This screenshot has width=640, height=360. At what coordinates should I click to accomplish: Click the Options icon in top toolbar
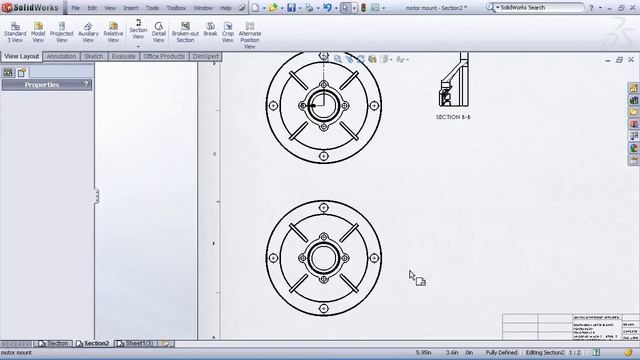375,7
